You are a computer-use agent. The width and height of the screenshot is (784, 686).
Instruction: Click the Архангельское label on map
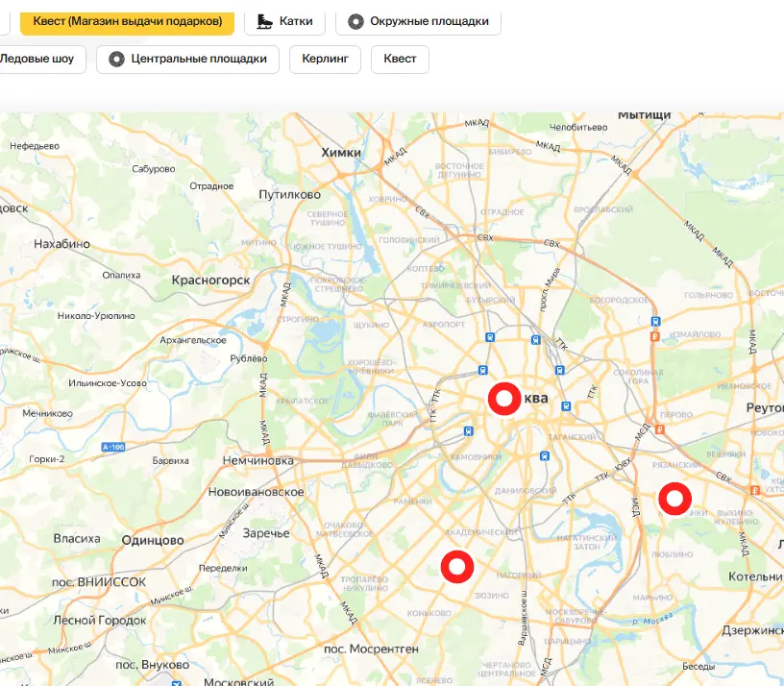click(193, 340)
